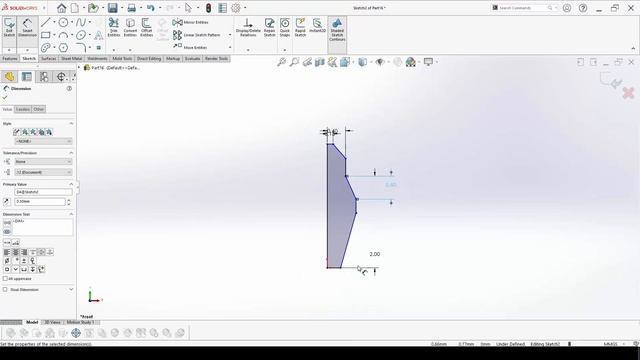Undo the last action with the Undo arrow

151,8
